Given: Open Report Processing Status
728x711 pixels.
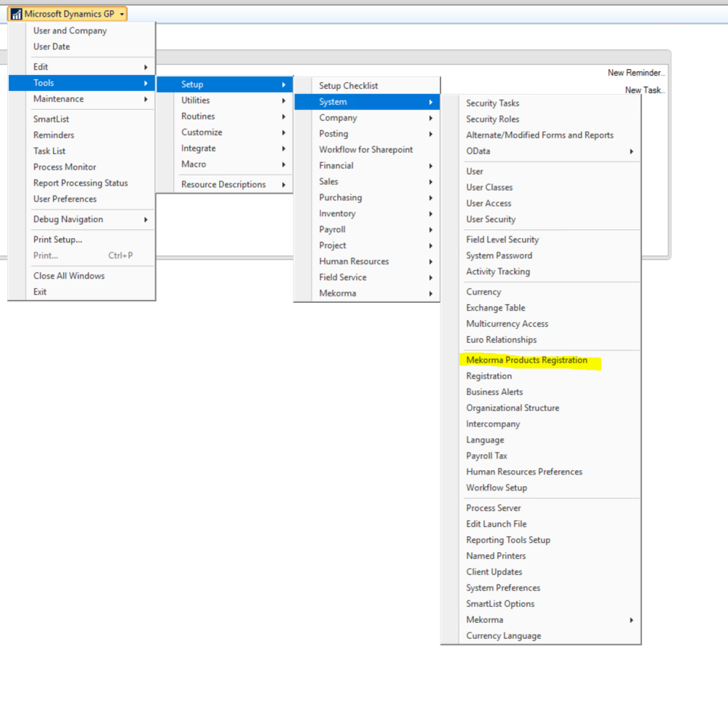Looking at the screenshot, I should click(x=80, y=183).
